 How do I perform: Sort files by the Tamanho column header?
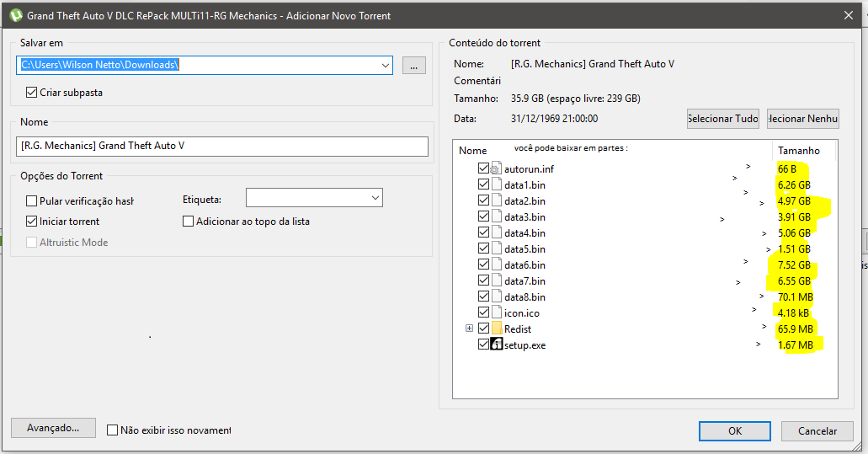798,151
